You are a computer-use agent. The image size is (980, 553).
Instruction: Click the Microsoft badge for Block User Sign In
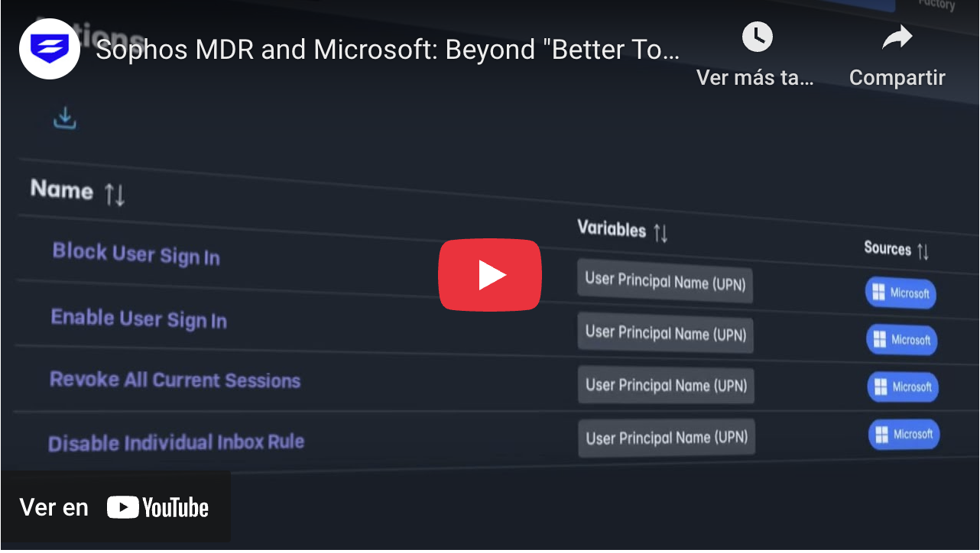tap(900, 293)
